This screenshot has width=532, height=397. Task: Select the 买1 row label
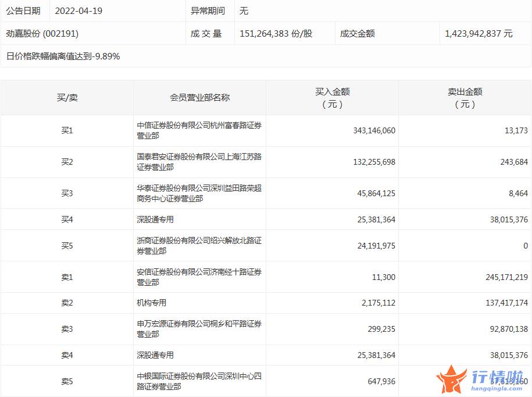[67, 130]
